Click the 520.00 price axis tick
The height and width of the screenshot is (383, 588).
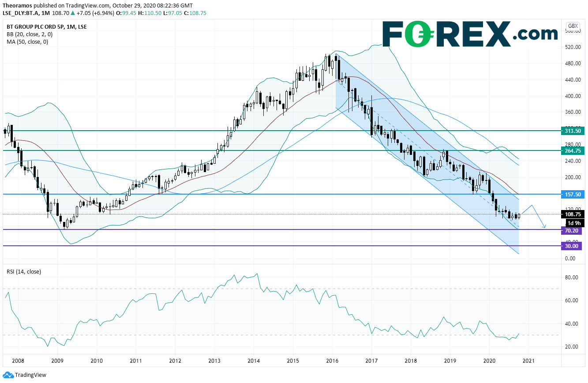click(x=573, y=47)
